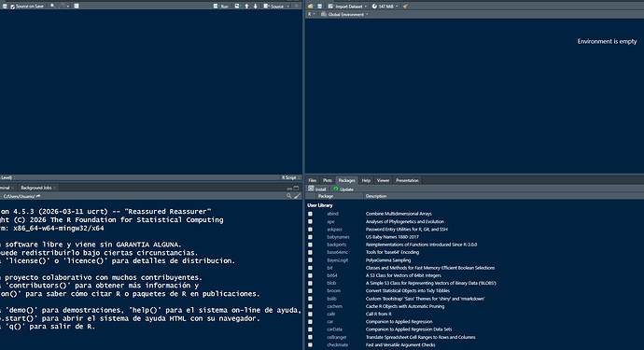Minimize the console pane
This screenshot has width=644, height=350.
tap(289, 189)
